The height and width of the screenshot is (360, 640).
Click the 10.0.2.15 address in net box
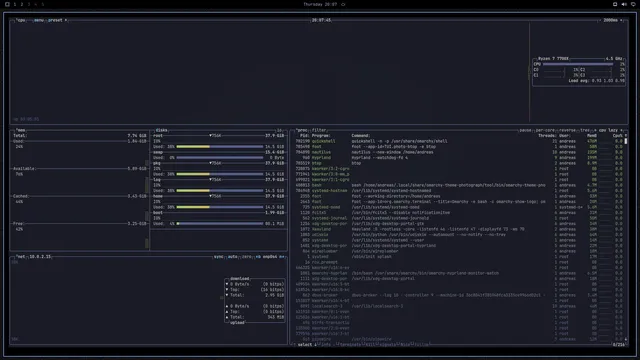[40, 257]
